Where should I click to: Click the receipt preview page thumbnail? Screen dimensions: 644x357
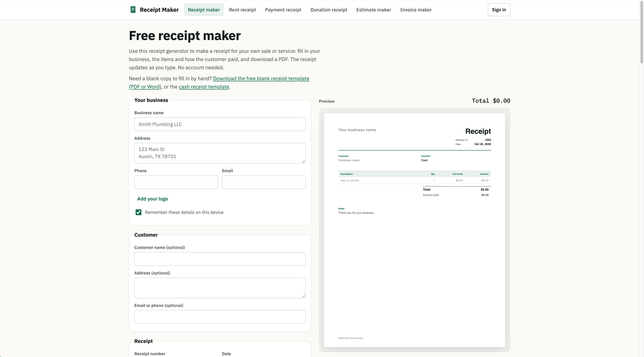coord(414,230)
